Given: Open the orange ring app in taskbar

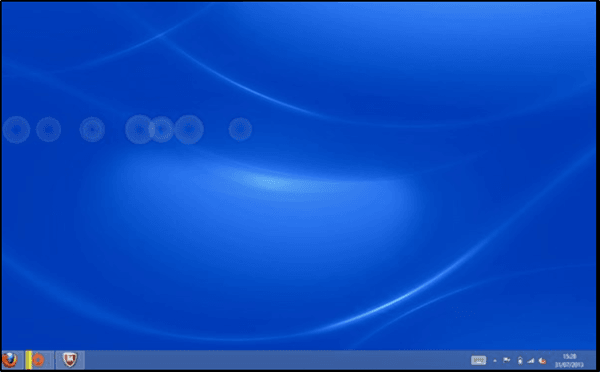Looking at the screenshot, I should 38,360.
